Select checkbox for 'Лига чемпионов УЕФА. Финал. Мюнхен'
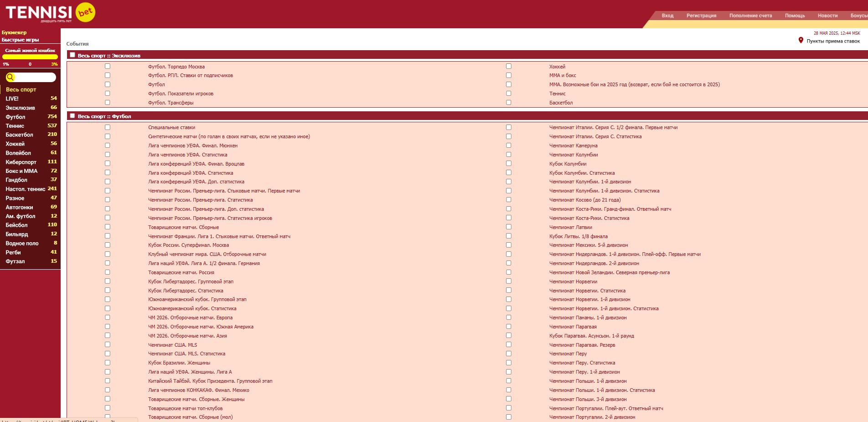This screenshot has height=422, width=868. coord(108,146)
